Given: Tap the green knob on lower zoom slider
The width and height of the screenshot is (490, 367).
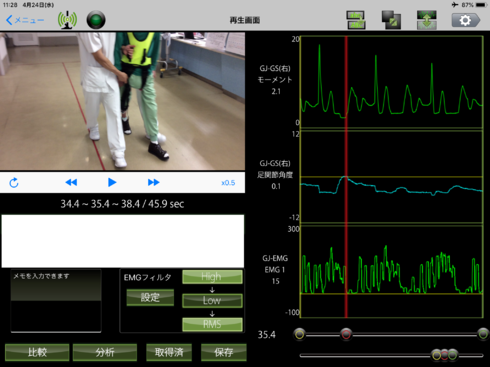Looking at the screenshot, I should coord(452,355).
